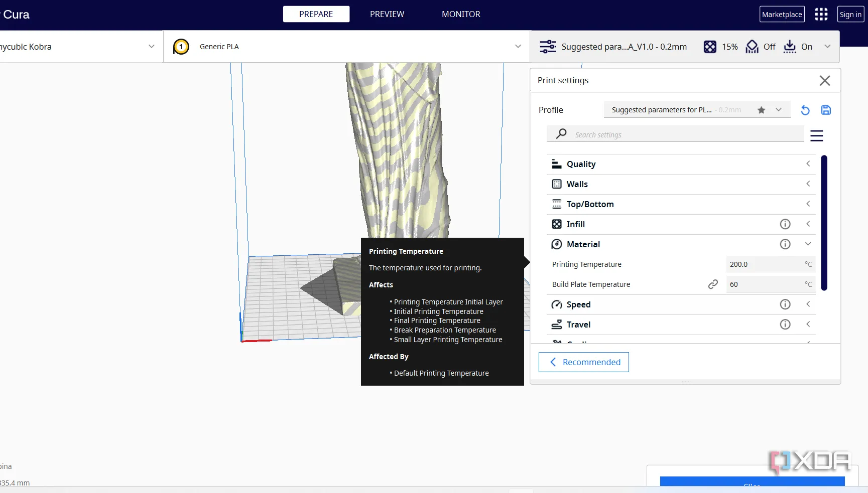868x493 pixels.
Task: Edit the Printing Temperature value field
Action: pos(771,264)
